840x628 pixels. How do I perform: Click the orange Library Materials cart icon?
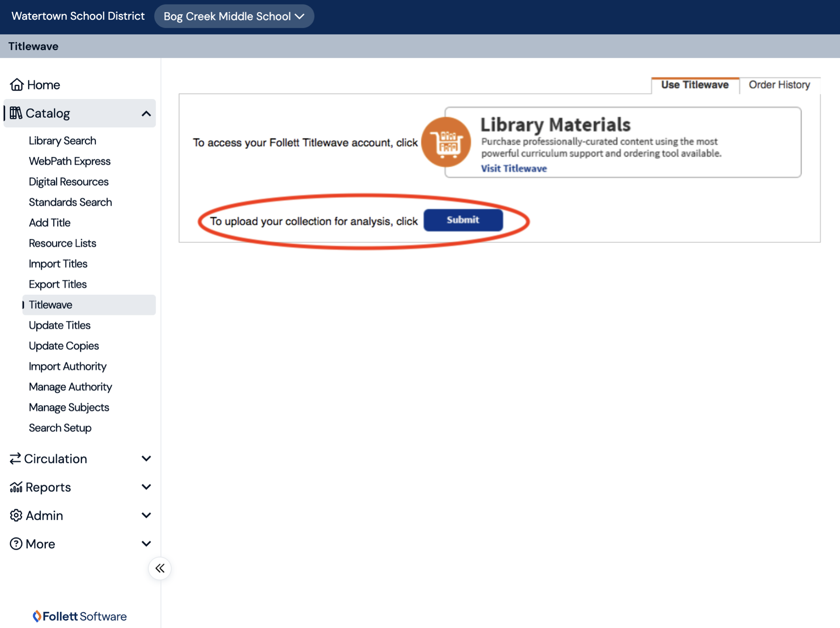446,142
